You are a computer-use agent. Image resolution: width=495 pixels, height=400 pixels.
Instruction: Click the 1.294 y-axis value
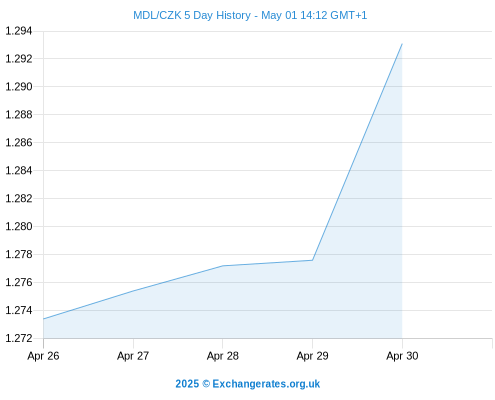tap(19, 31)
